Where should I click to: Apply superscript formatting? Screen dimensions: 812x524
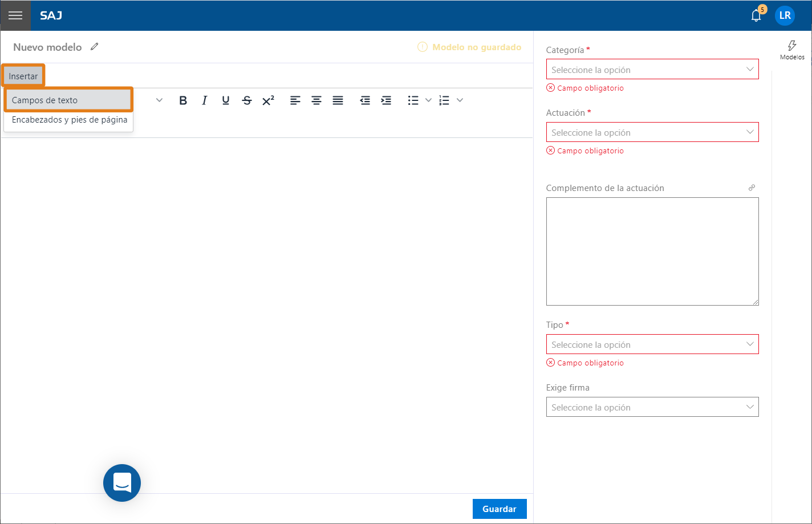coord(268,100)
